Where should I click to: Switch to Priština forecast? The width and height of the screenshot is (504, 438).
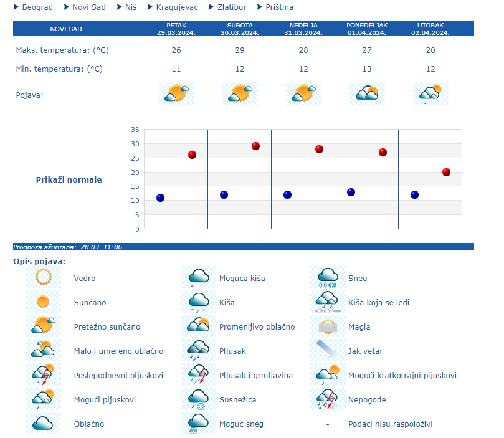click(x=279, y=7)
